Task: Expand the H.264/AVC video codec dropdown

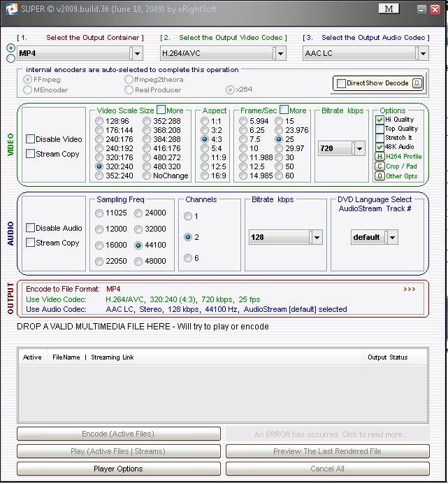Action: pyautogui.click(x=280, y=53)
